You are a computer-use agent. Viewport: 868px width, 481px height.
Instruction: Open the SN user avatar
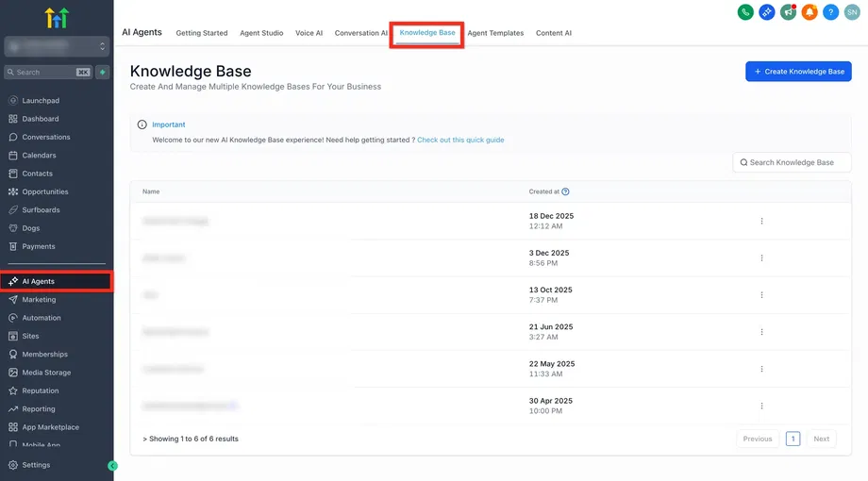click(851, 12)
